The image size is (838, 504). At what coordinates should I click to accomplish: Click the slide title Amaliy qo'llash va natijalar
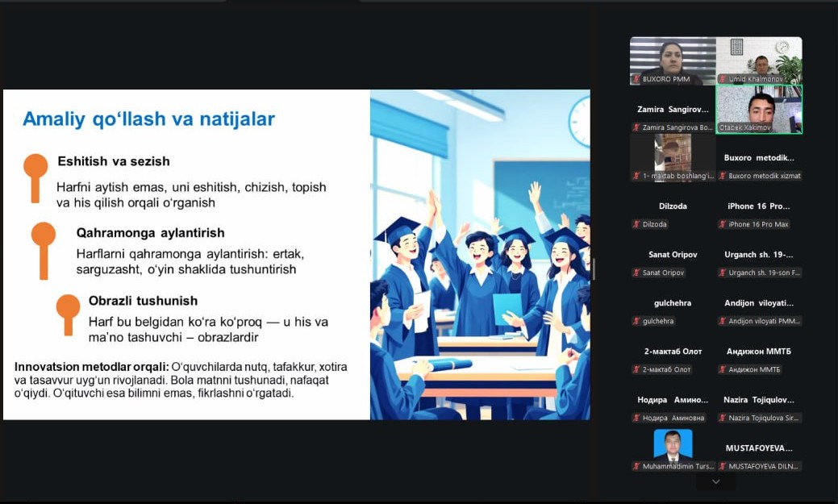tap(148, 119)
